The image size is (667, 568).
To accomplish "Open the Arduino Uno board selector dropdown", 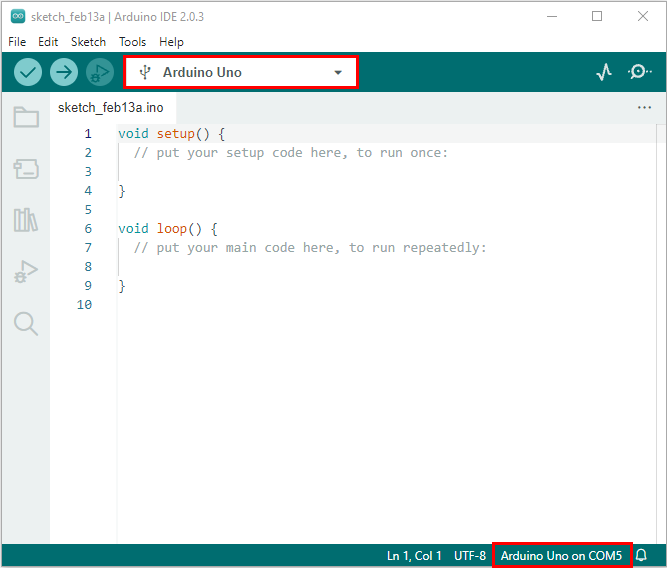I will click(241, 72).
